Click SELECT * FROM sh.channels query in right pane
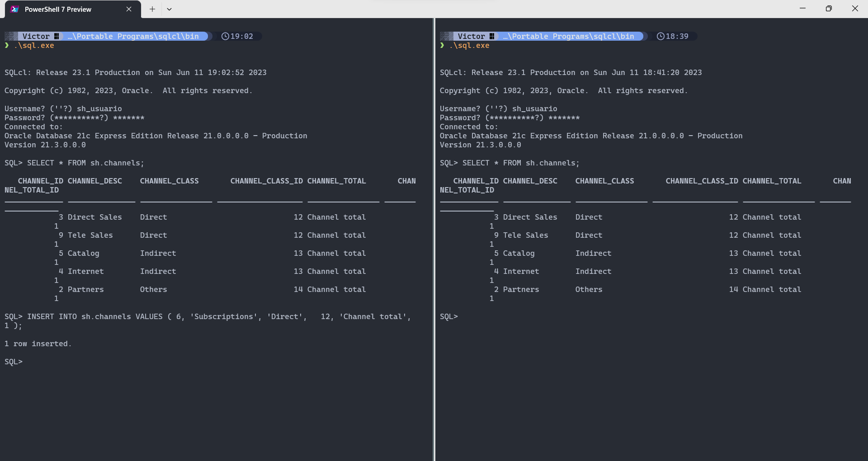Viewport: 868px width, 461px height. pyautogui.click(x=521, y=163)
